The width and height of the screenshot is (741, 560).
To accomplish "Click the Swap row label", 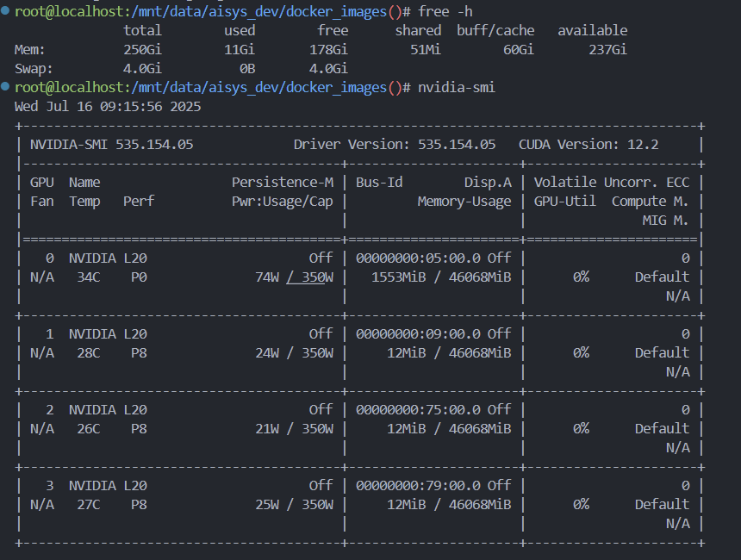I will pos(34,69).
